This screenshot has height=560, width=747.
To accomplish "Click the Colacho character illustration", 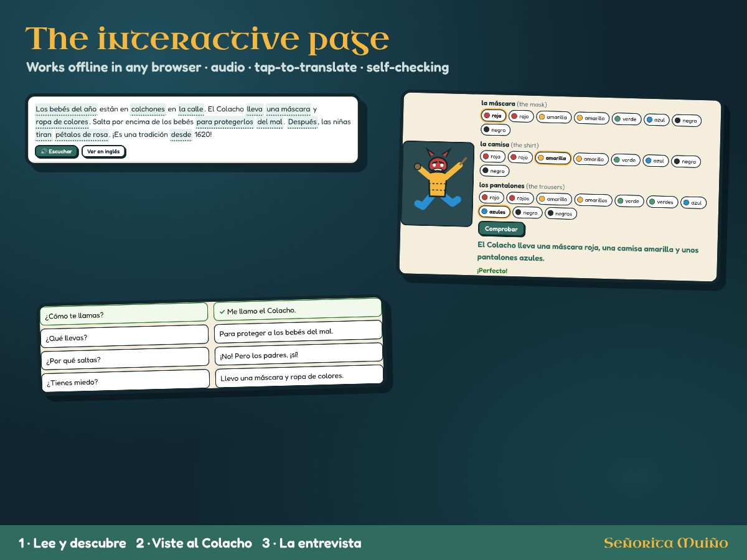I will coord(438,183).
